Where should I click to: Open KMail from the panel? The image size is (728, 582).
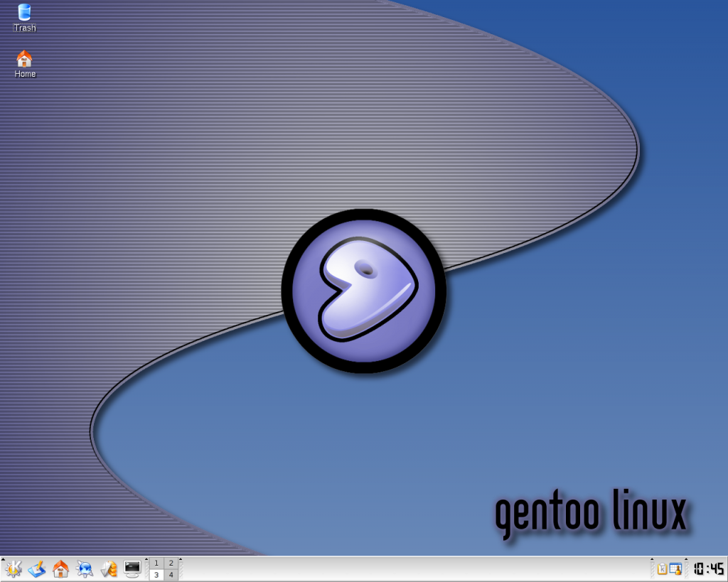108,568
